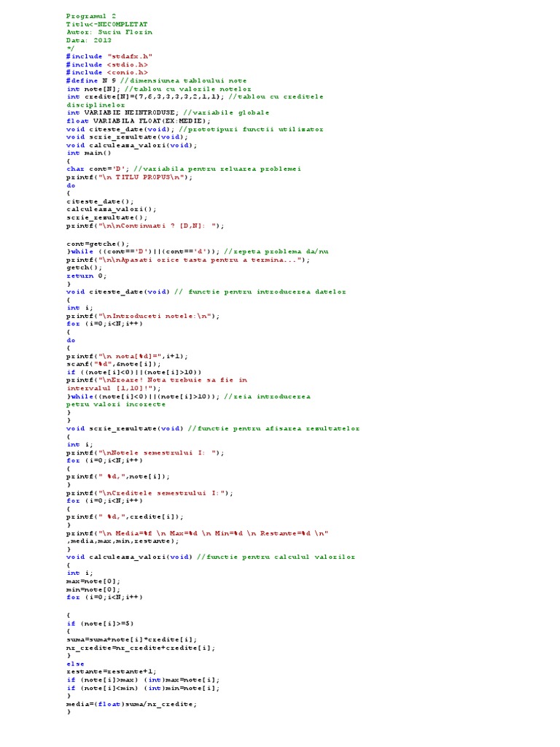Click the printf 'Notele semestrului I' line
560x747 pixels.
coord(145,453)
